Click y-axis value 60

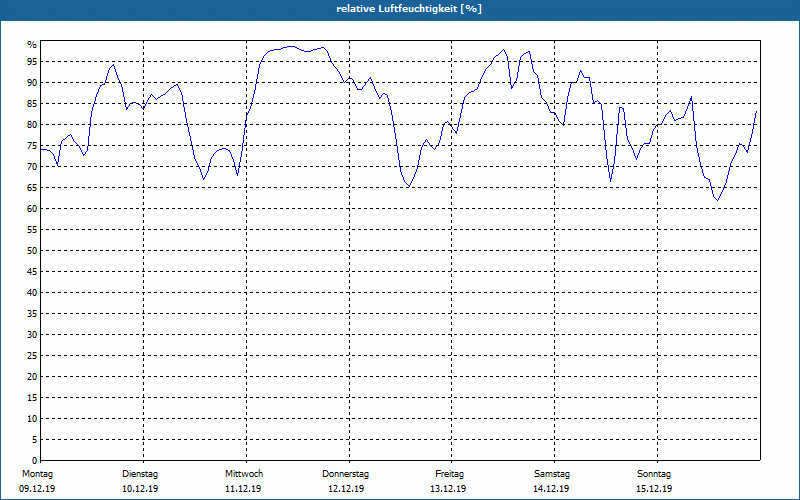coord(32,209)
